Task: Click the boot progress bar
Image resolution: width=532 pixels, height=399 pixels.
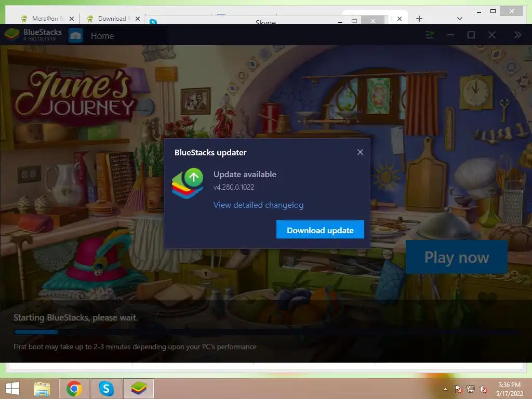Action: (x=267, y=332)
